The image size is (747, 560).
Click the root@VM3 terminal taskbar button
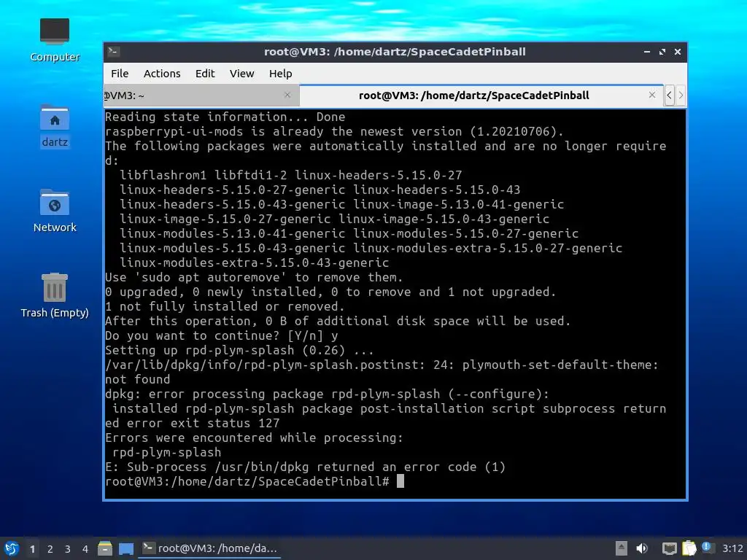[209, 548]
